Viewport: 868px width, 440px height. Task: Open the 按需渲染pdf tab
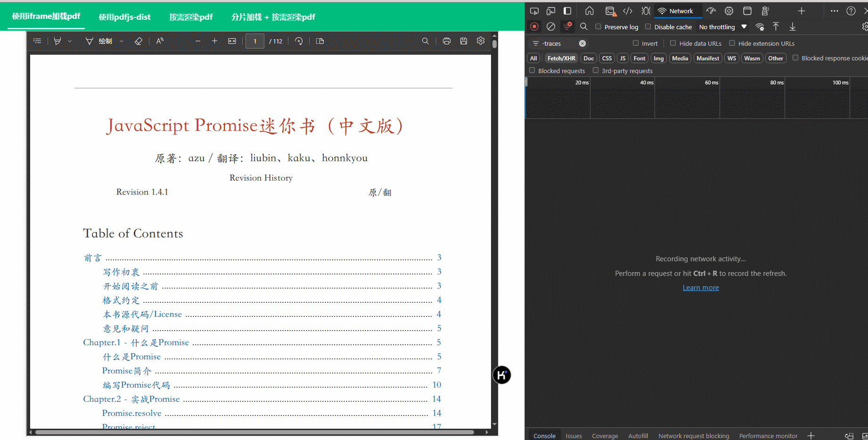tap(191, 17)
